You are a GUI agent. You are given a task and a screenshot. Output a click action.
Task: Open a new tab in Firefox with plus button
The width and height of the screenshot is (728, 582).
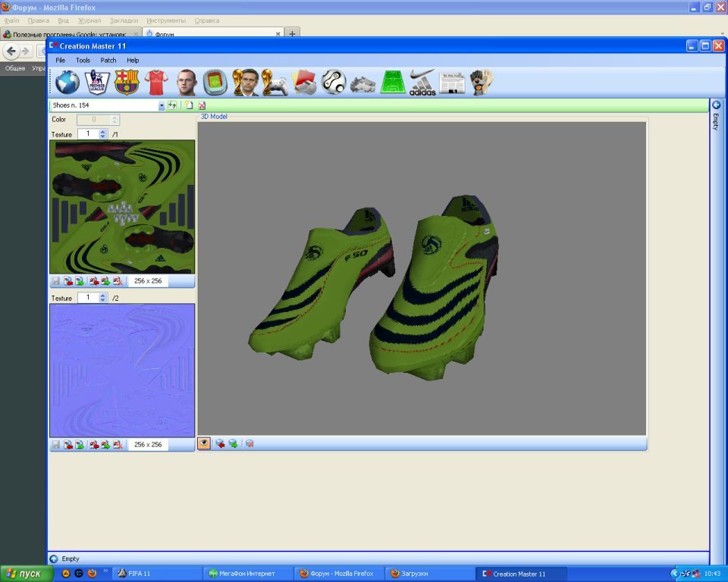coord(292,33)
